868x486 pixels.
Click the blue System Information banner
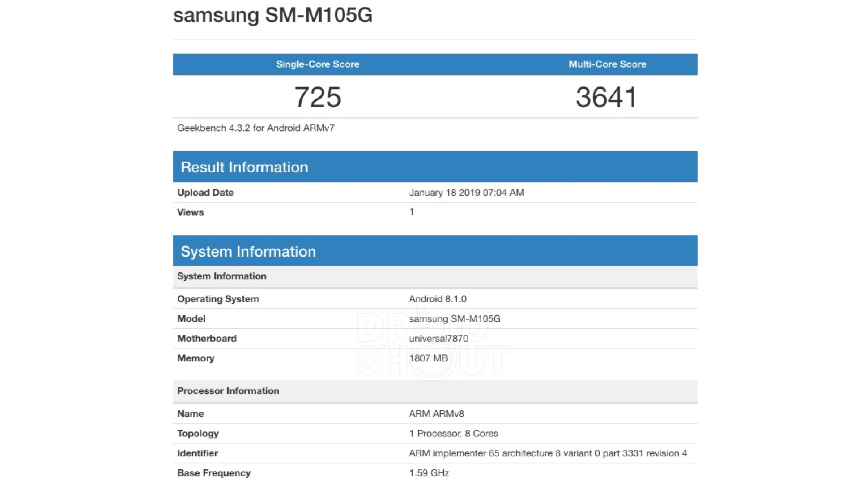click(x=248, y=251)
